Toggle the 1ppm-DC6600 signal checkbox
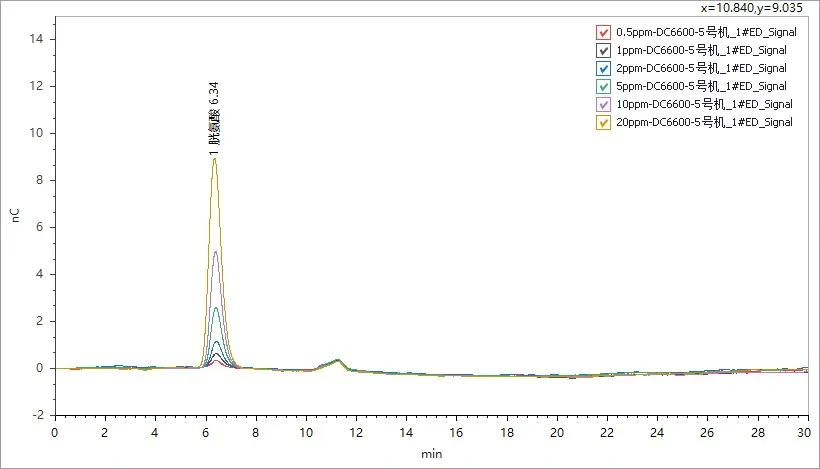Screen dimensions: 820x469 coord(603,50)
